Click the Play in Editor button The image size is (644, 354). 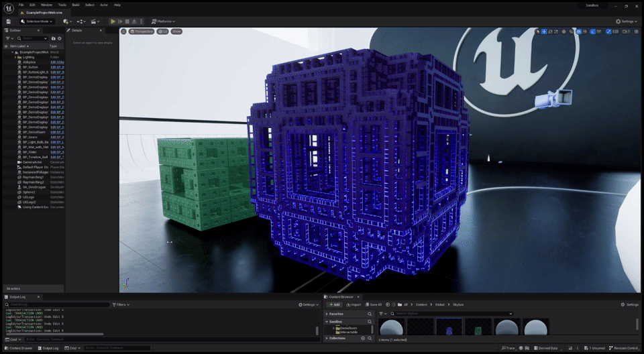tap(113, 21)
